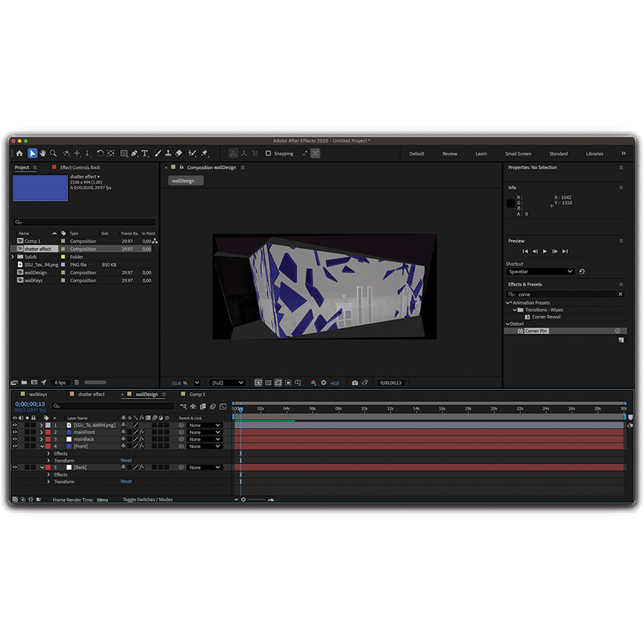
Task: Toggle visibility of the Back layer
Action: tap(14, 467)
